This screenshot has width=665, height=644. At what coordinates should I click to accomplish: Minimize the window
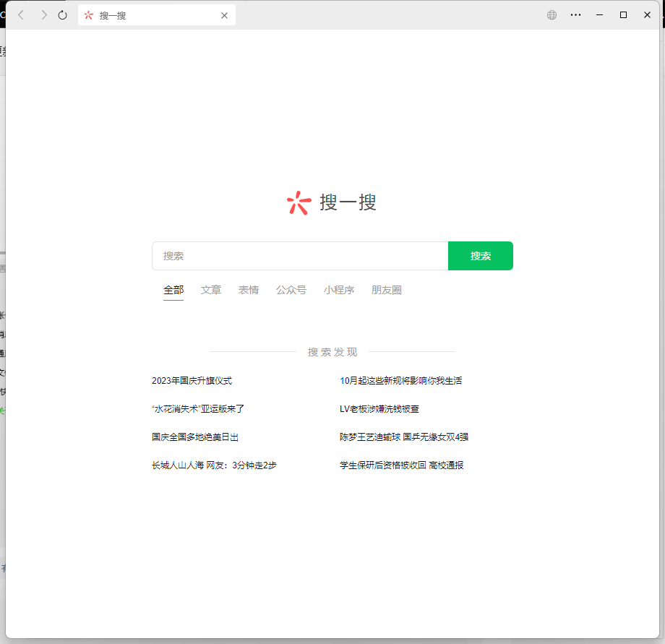(599, 15)
